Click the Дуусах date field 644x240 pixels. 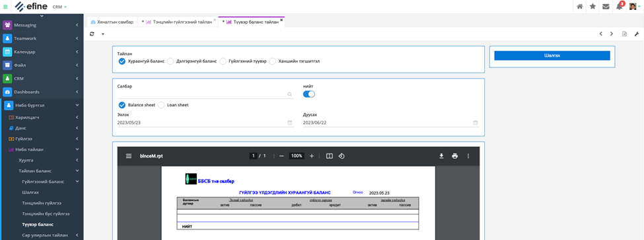tap(391, 123)
